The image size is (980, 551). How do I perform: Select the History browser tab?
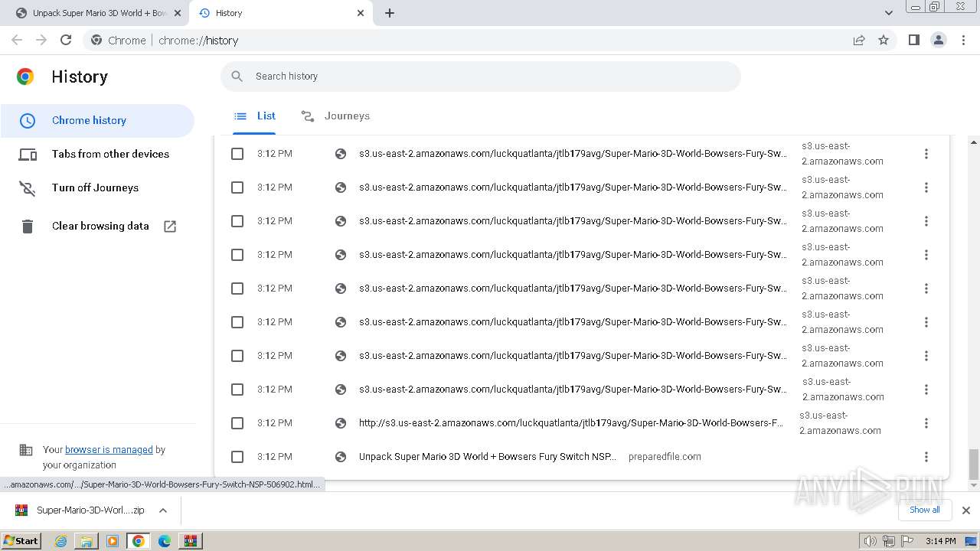point(280,13)
